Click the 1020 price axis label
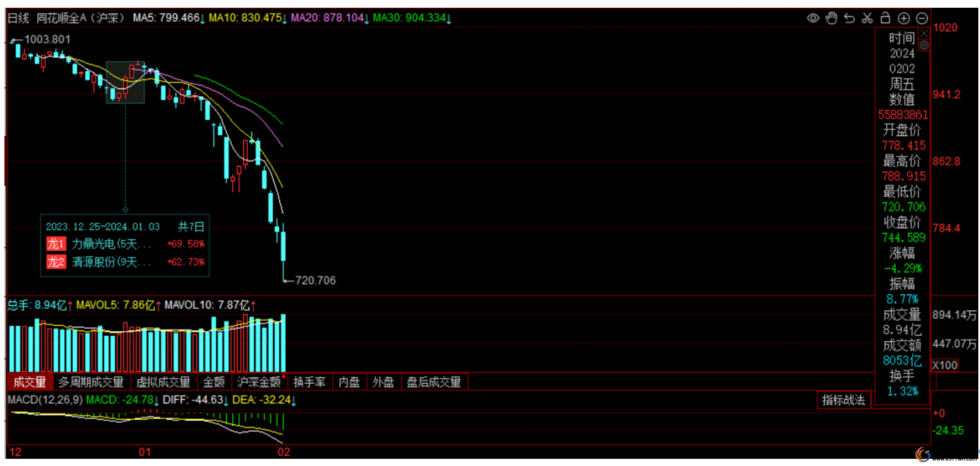Viewport: 980px width, 466px height. pos(945,28)
